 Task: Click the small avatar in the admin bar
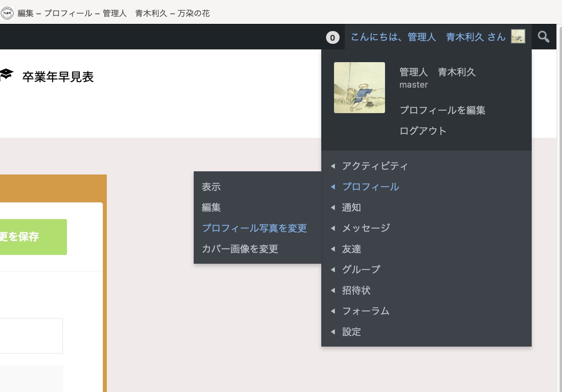click(518, 37)
